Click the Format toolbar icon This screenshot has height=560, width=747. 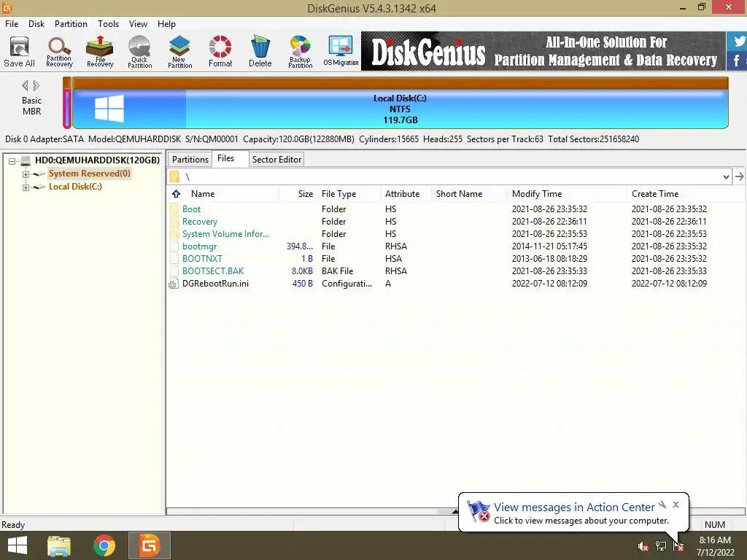tap(220, 52)
